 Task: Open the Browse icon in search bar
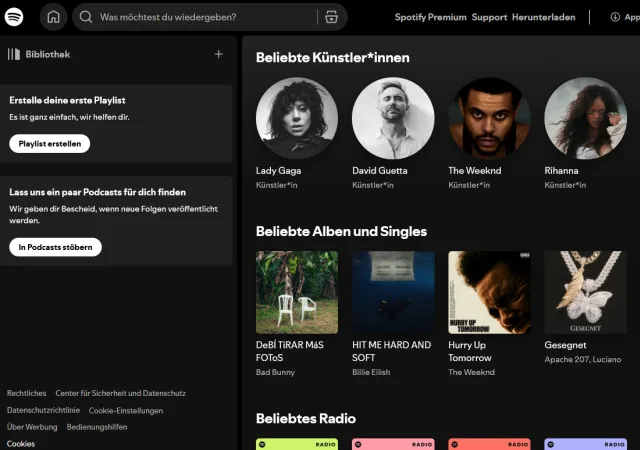click(331, 17)
